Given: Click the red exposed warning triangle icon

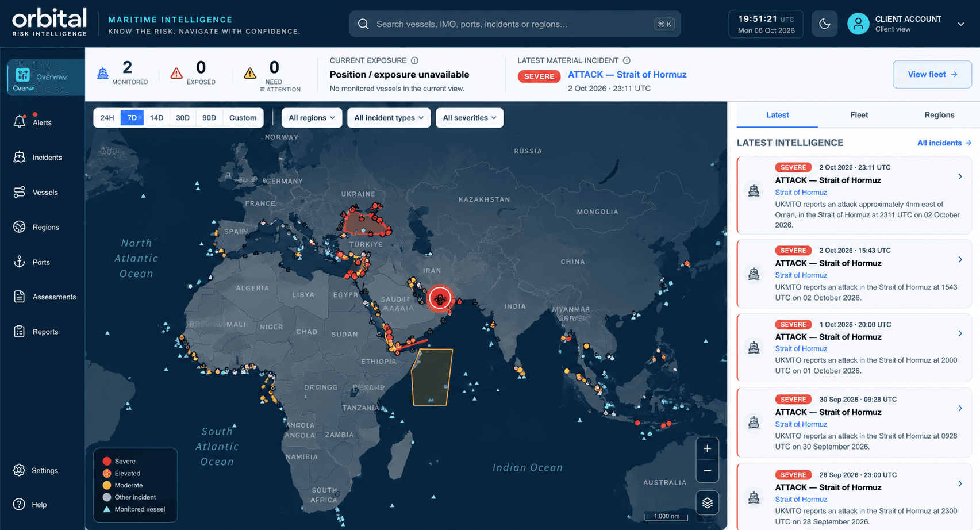Looking at the screenshot, I should coord(176,73).
